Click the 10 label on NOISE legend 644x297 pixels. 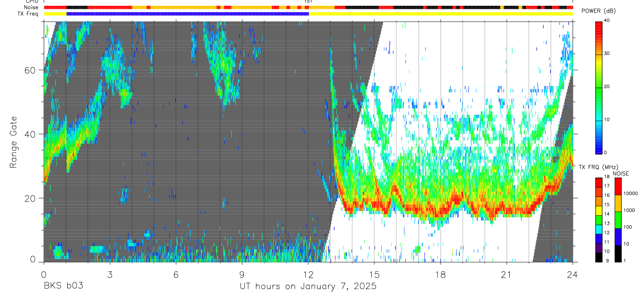[626, 244]
